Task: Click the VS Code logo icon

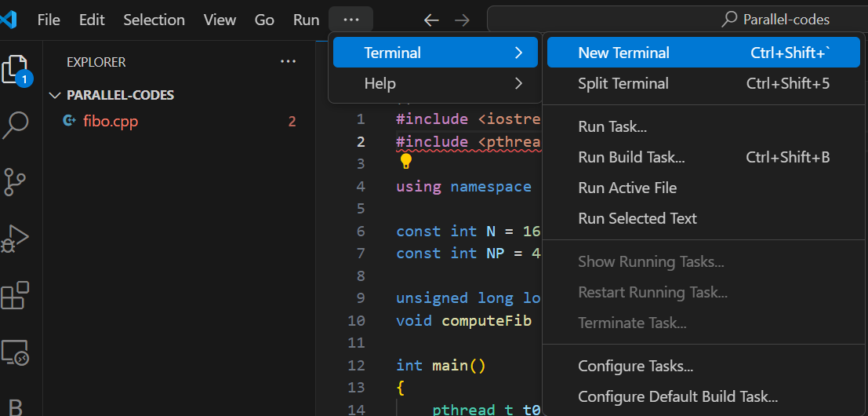Action: click(x=9, y=20)
